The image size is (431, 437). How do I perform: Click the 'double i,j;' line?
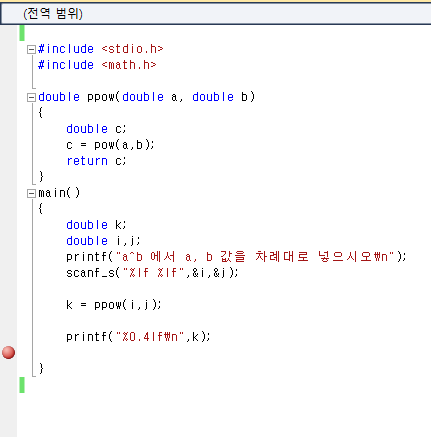point(103,241)
